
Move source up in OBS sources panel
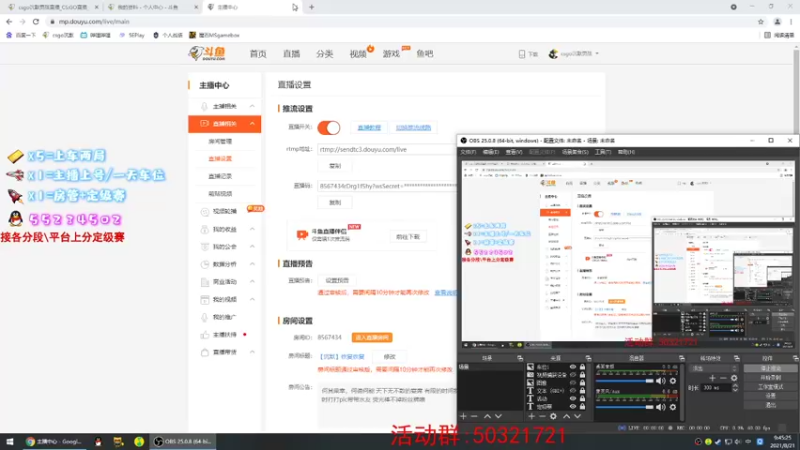(x=566, y=416)
